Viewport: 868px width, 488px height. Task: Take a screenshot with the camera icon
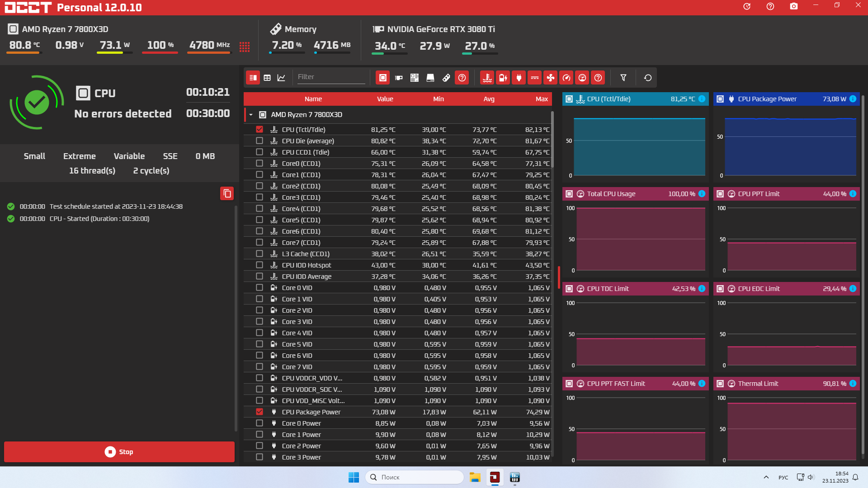click(x=793, y=6)
